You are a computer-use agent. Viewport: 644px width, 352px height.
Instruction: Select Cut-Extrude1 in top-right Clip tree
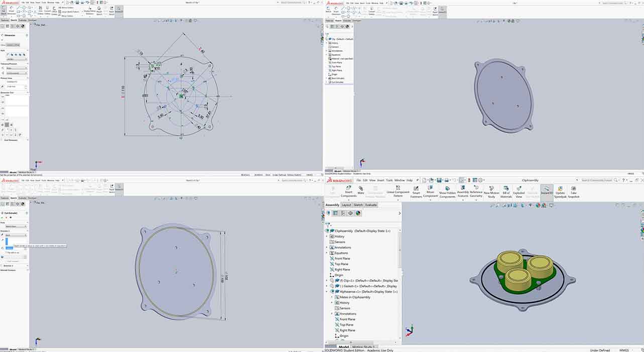tap(337, 82)
